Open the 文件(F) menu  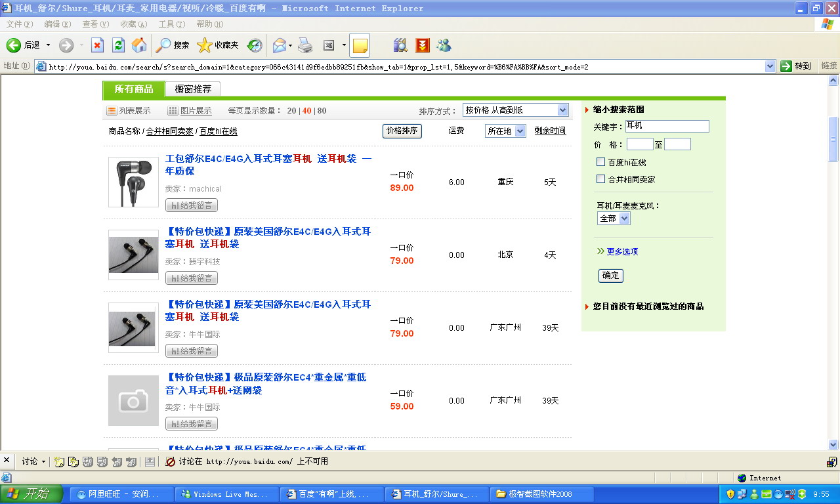tap(20, 24)
